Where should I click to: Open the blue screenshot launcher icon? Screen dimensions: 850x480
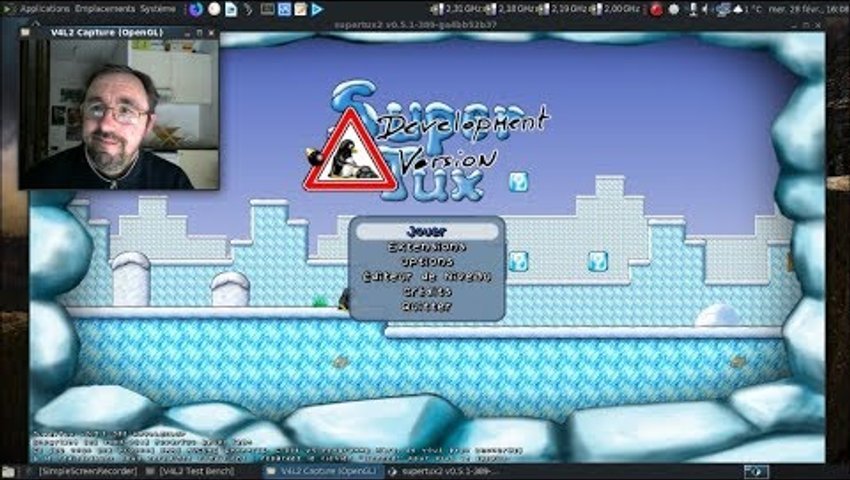click(x=284, y=9)
